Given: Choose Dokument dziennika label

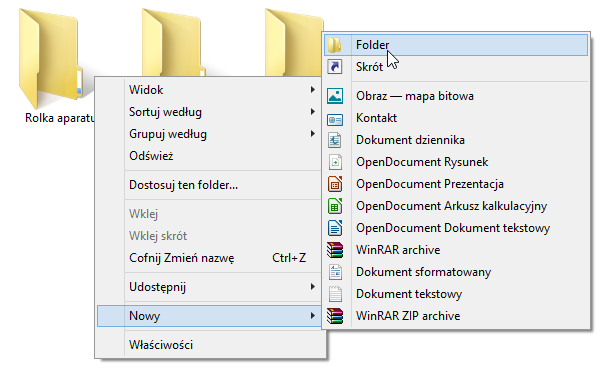Looking at the screenshot, I should pyautogui.click(x=410, y=140).
